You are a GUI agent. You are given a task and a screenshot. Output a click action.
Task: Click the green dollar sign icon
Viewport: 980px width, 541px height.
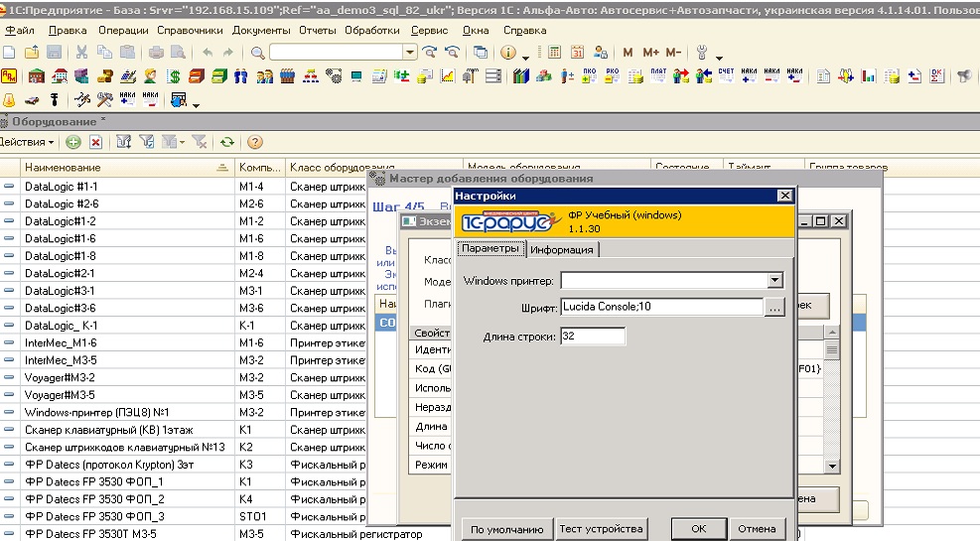(174, 76)
